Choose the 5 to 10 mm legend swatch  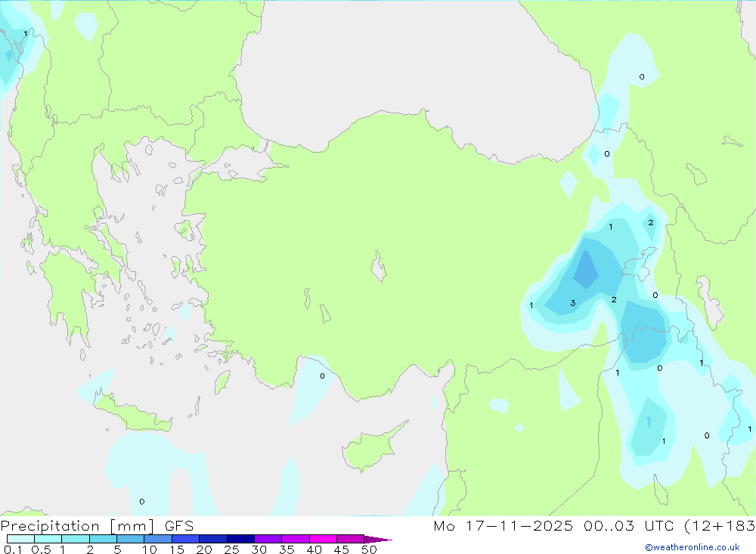[131, 539]
